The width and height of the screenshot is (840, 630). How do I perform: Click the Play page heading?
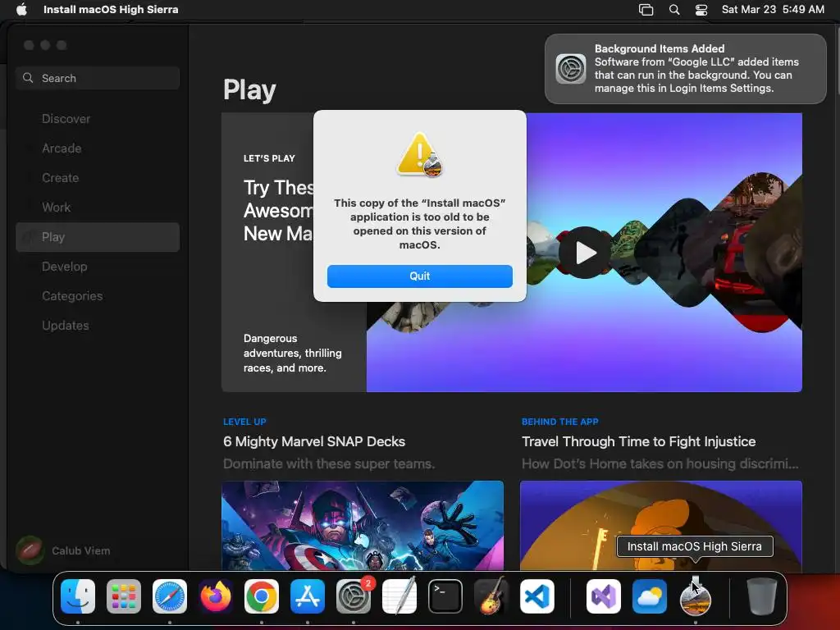[x=249, y=90]
